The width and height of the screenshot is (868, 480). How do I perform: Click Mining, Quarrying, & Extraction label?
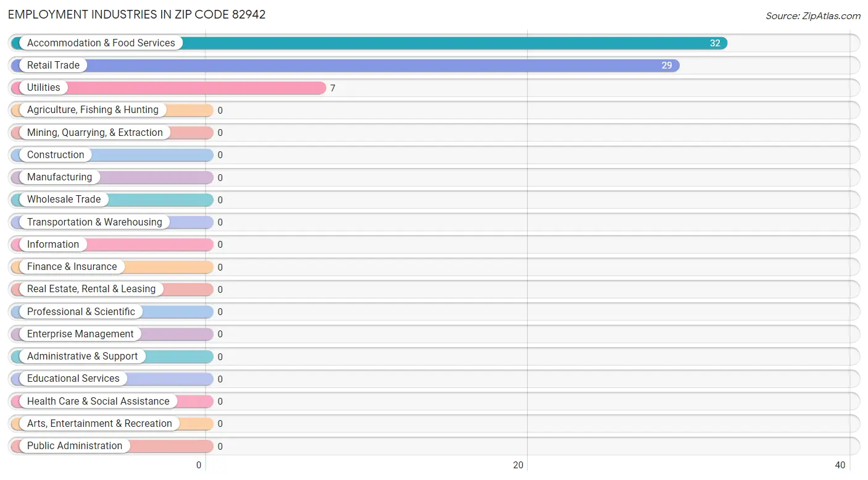tap(95, 132)
